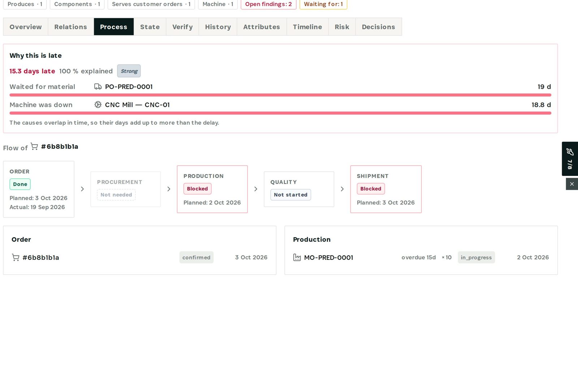This screenshot has width=578, height=392.
Task: Open the 7/8 side panel widget
Action: 570,159
